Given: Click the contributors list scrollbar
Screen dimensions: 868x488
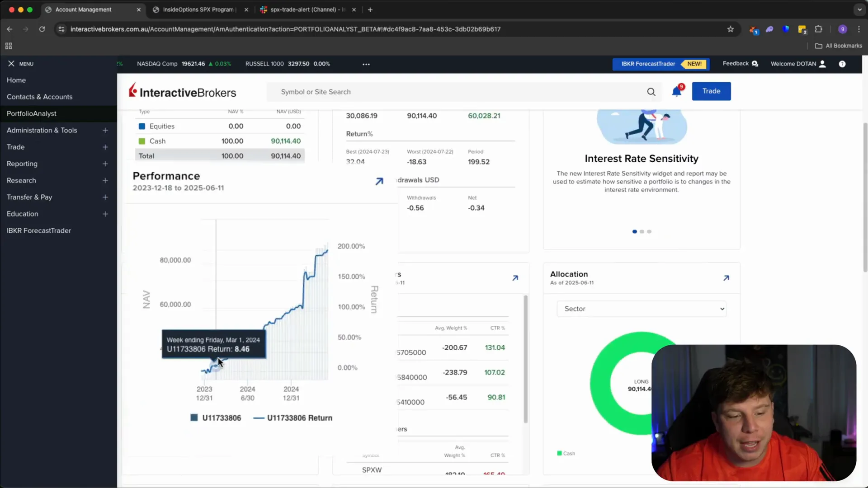Looking at the screenshot, I should coord(525,359).
